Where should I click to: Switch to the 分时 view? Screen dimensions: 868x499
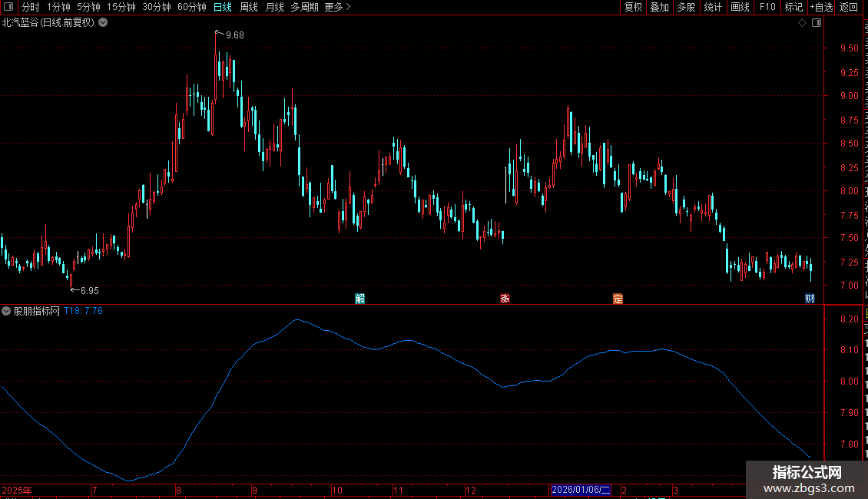tap(31, 7)
